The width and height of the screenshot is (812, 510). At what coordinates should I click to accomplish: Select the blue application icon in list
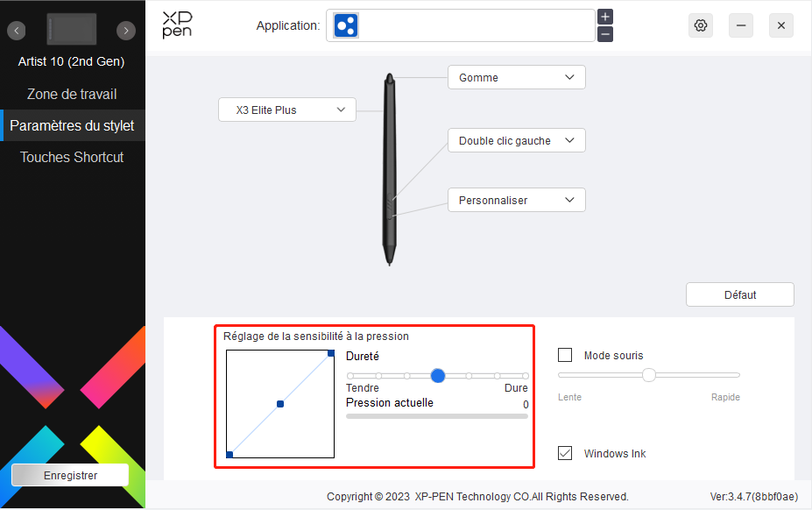point(346,25)
